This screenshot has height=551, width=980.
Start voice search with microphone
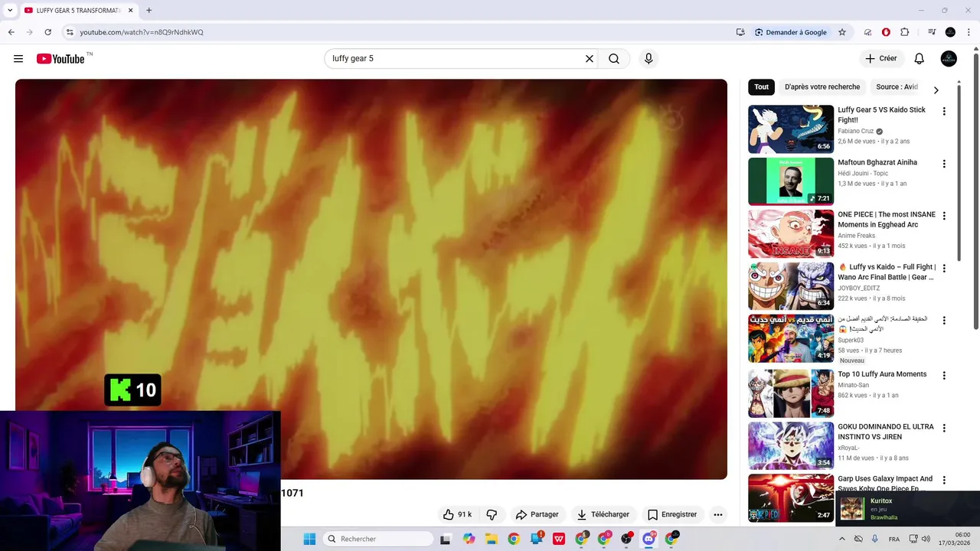tap(648, 59)
